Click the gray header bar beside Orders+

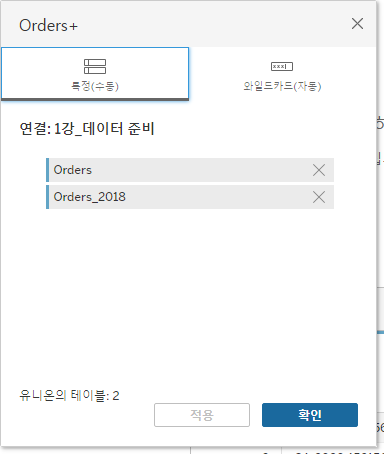tap(213, 24)
